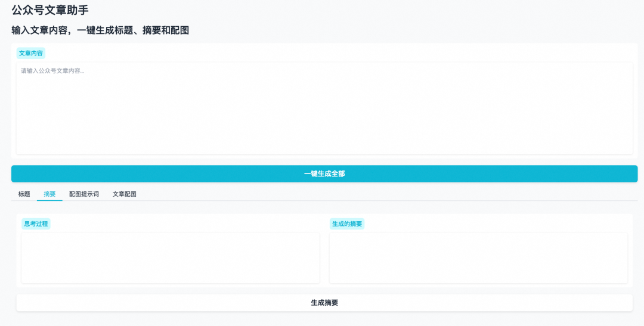Viewport: 644px width, 326px height.
Task: Open the 配图提示词 tab
Action: (x=84, y=194)
